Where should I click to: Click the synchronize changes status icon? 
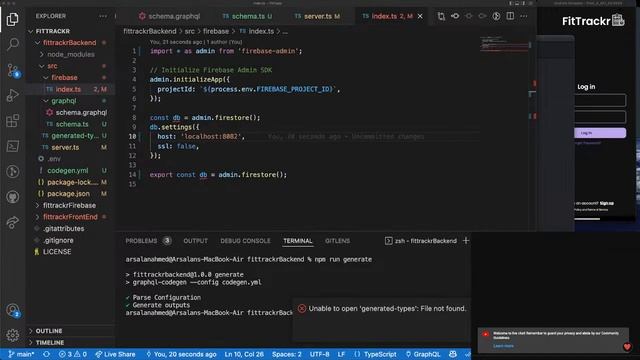pyautogui.click(x=47, y=354)
